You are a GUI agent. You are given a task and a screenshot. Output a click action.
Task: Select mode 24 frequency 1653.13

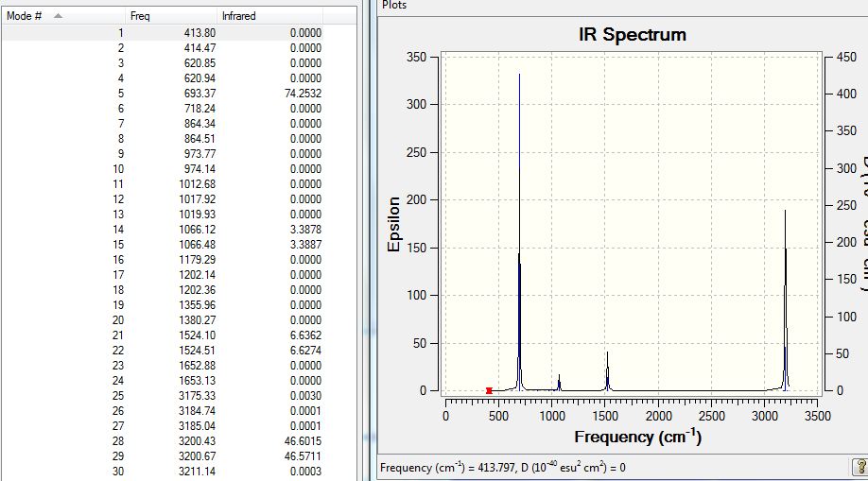click(197, 381)
